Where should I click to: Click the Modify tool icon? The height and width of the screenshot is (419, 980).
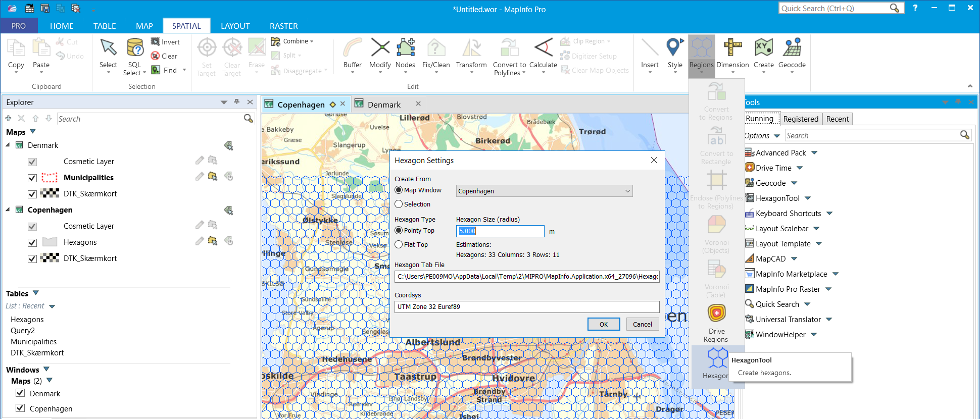pos(380,48)
